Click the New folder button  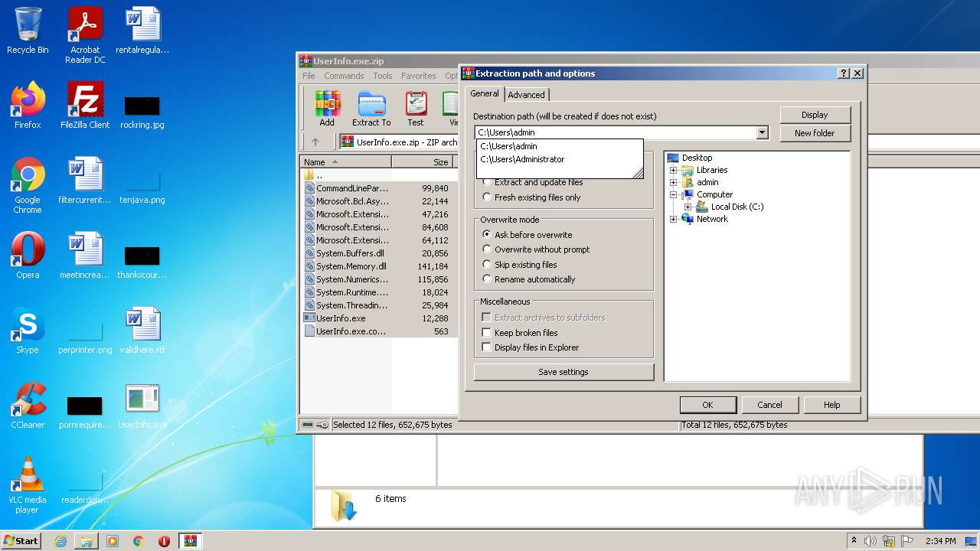click(x=815, y=133)
